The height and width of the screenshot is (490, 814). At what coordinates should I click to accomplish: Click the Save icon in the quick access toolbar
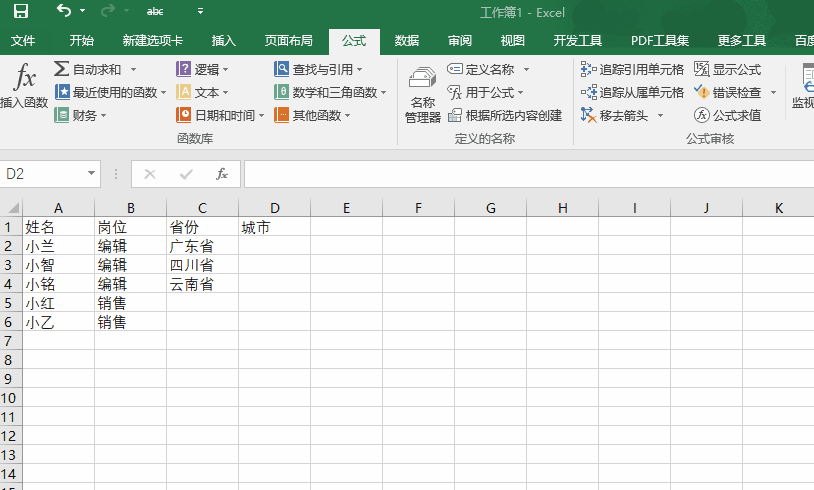pos(20,12)
